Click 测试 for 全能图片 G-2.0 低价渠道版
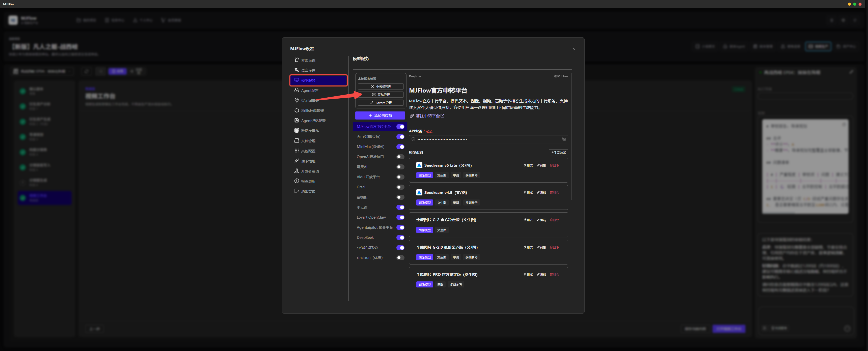The height and width of the screenshot is (351, 868). coord(528,247)
